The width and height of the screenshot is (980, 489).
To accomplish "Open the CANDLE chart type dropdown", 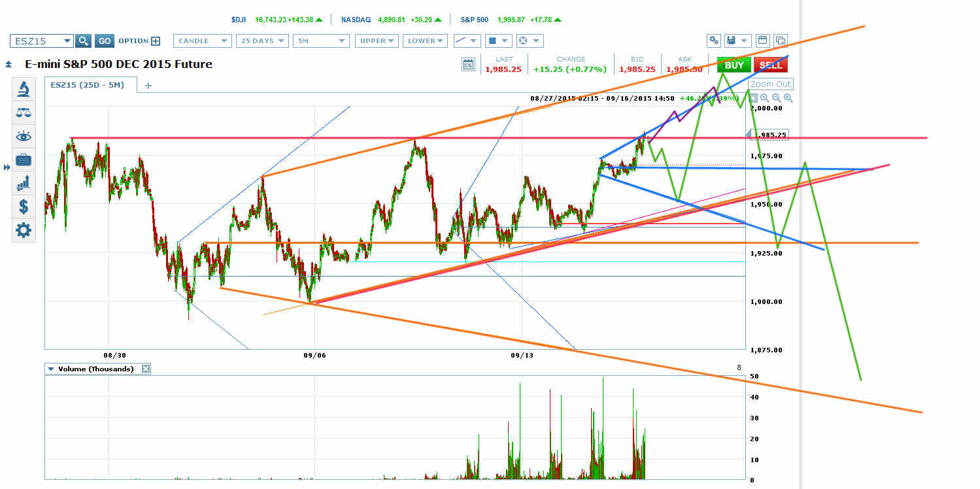I will coord(202,41).
